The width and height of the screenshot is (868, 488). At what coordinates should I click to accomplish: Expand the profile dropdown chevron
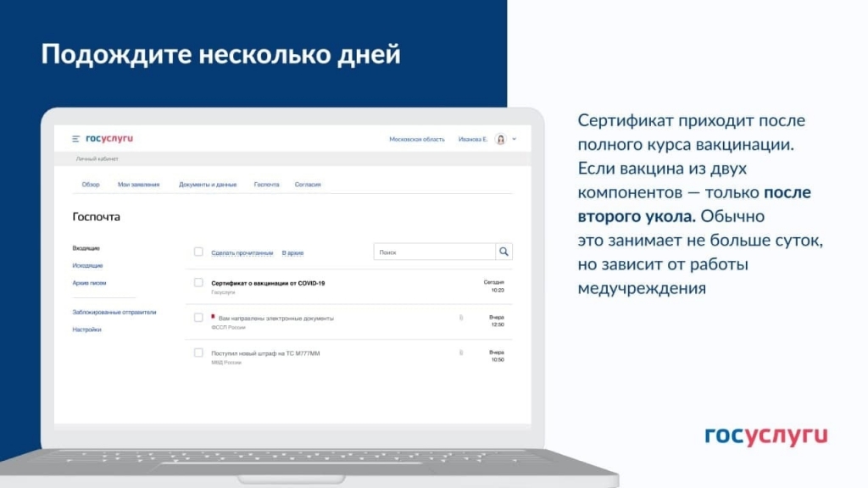[x=515, y=140]
